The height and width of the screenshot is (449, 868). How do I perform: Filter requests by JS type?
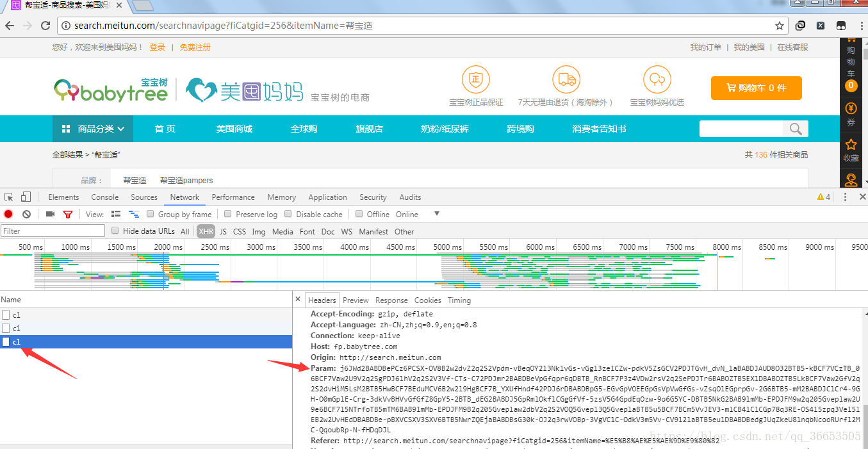click(223, 231)
